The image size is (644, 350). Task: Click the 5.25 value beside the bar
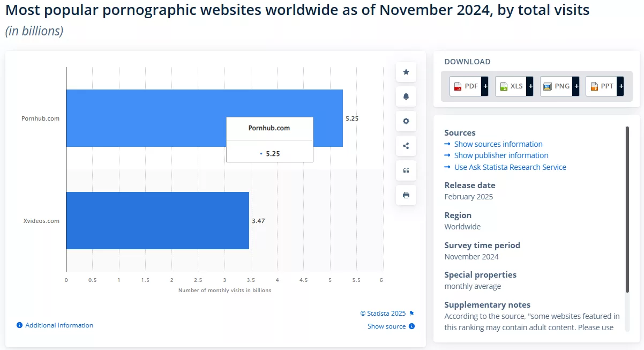point(352,118)
